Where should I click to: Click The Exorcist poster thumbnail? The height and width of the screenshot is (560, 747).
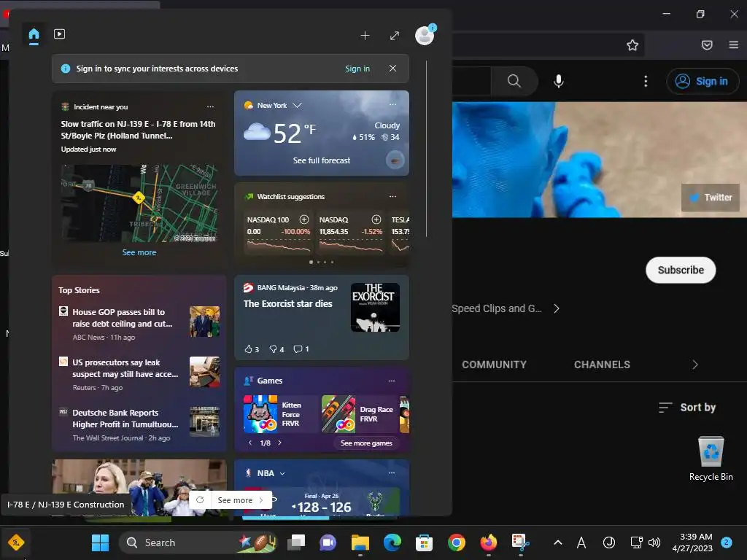click(376, 307)
